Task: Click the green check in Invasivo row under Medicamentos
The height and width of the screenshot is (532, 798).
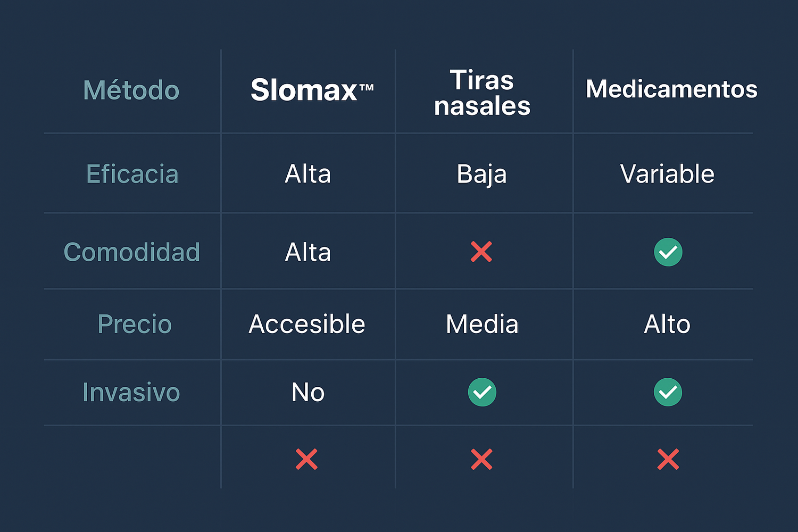Action: click(668, 392)
